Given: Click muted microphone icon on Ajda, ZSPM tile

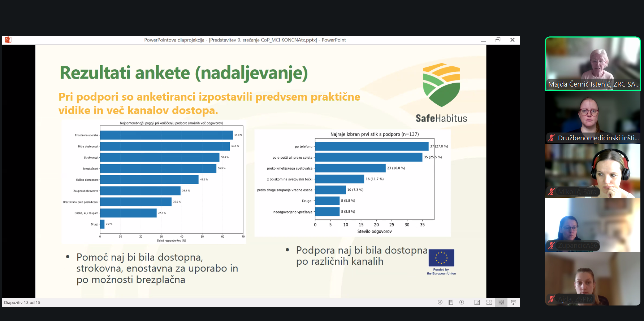Looking at the screenshot, I should tap(551, 299).
